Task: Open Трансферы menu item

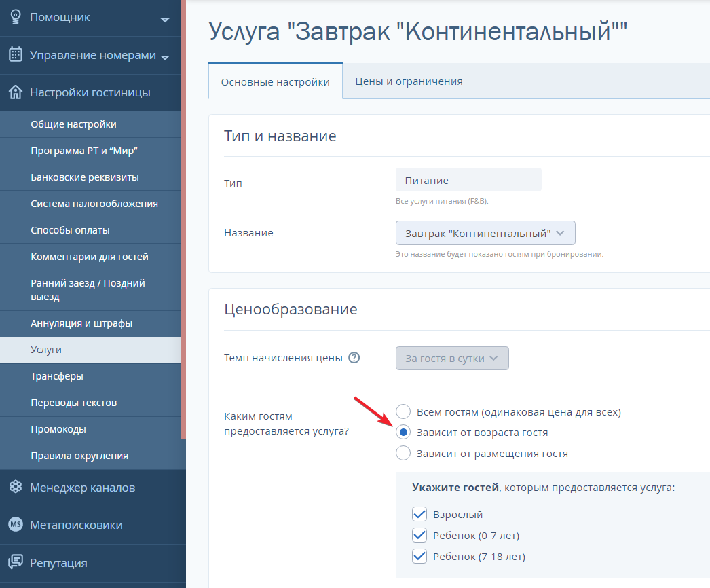Action: point(90,376)
